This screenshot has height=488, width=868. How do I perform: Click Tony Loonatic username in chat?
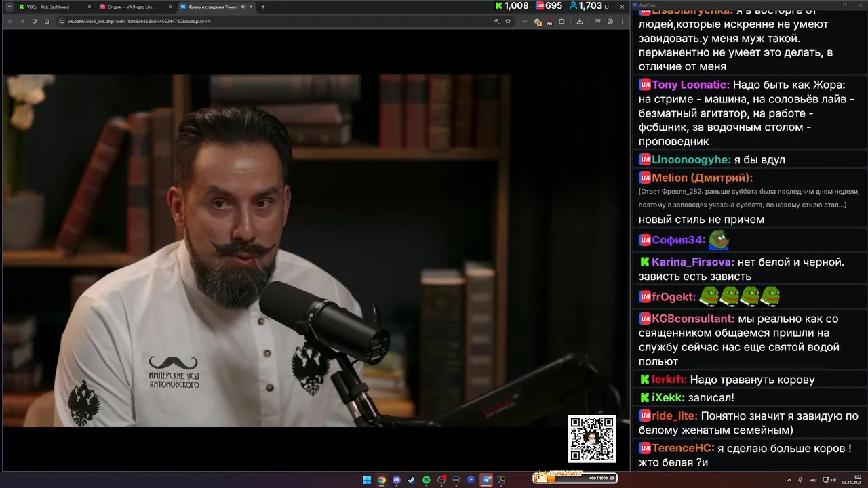coord(691,85)
